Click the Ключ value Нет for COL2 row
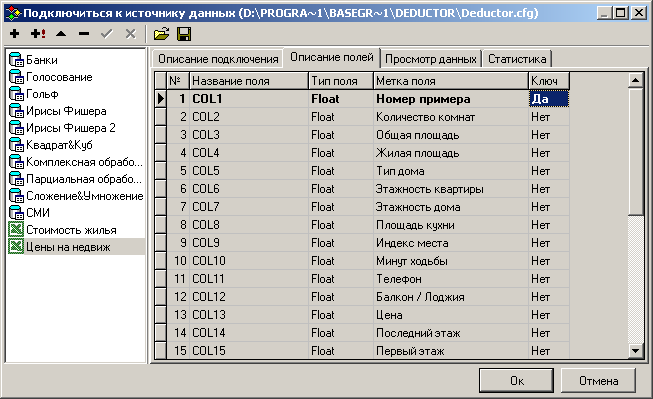Image resolution: width=653 pixels, height=399 pixels. click(x=549, y=117)
